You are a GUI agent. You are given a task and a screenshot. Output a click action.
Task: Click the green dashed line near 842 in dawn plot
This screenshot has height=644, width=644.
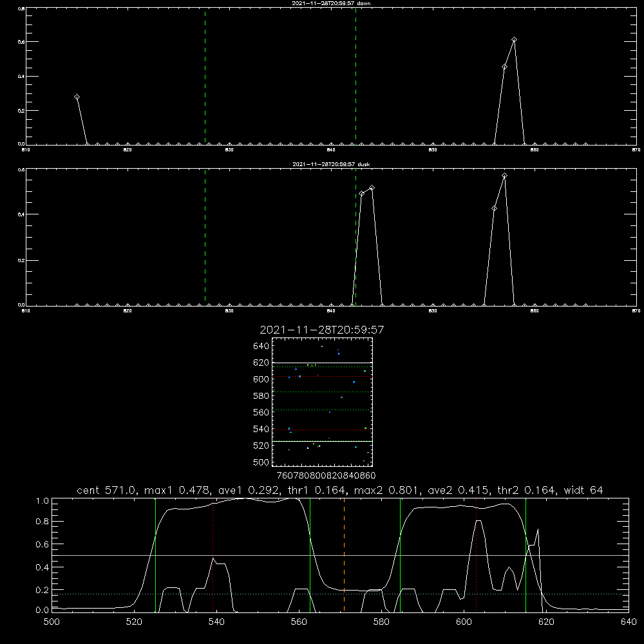click(x=355, y=76)
